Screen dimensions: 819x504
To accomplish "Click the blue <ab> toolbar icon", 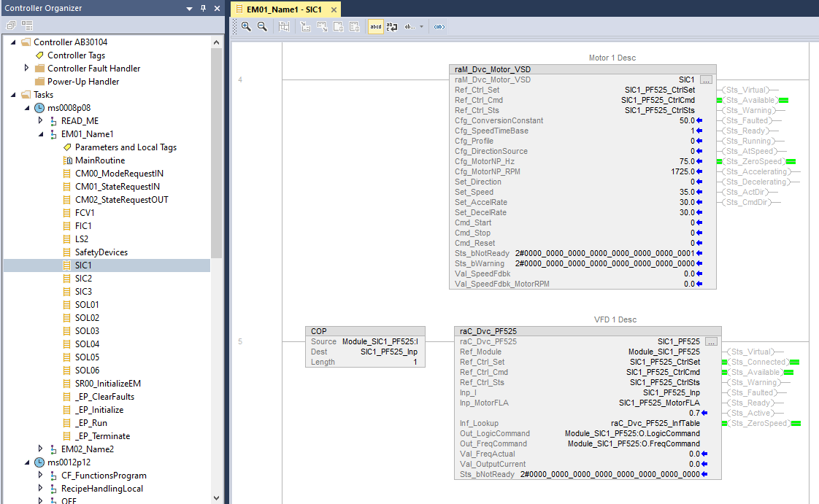I will [439, 26].
